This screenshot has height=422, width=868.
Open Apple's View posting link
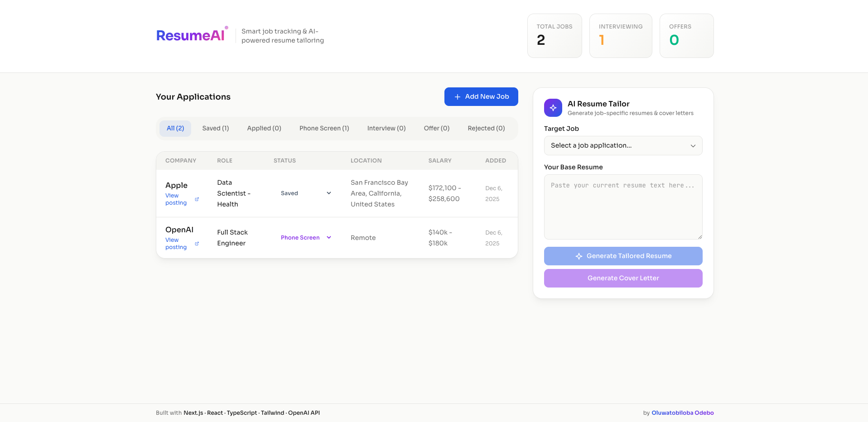point(176,199)
